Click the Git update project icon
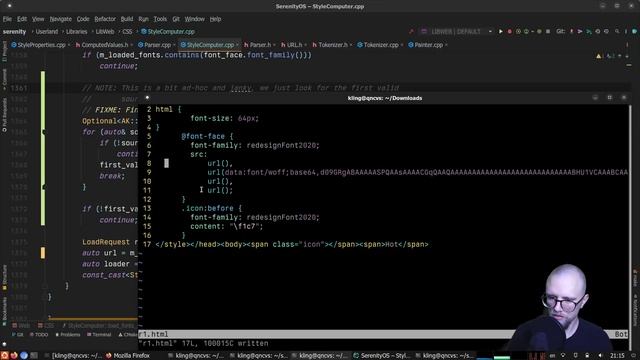 point(571,31)
